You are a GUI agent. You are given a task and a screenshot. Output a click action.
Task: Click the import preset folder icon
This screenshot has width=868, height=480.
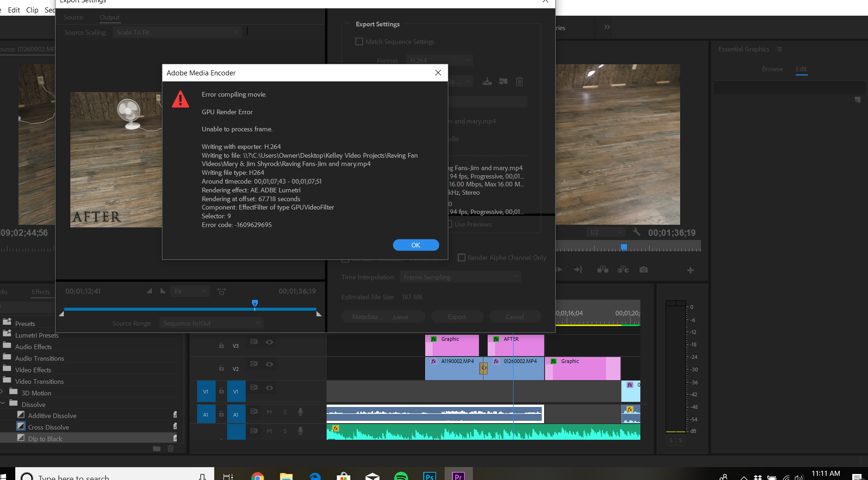(503, 81)
